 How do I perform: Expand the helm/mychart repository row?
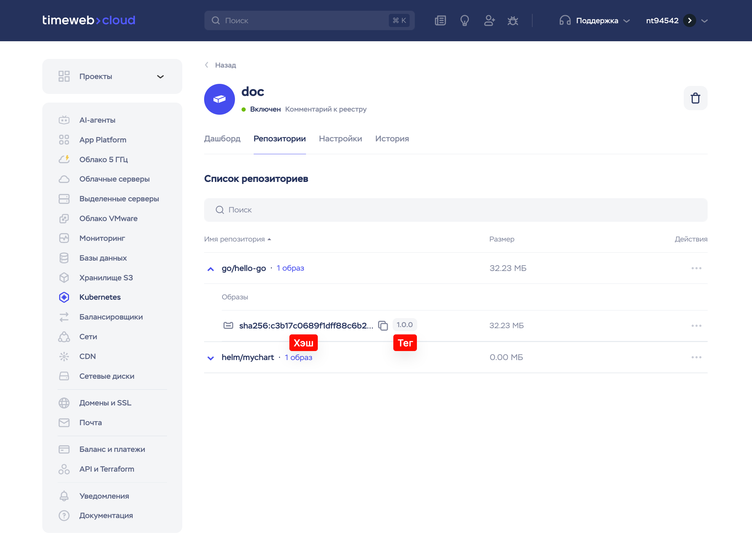click(210, 358)
